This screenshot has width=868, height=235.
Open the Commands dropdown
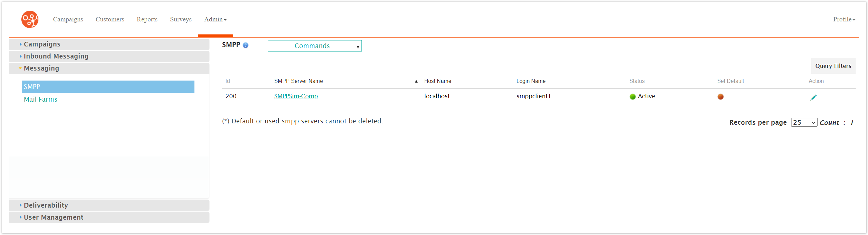coord(314,46)
